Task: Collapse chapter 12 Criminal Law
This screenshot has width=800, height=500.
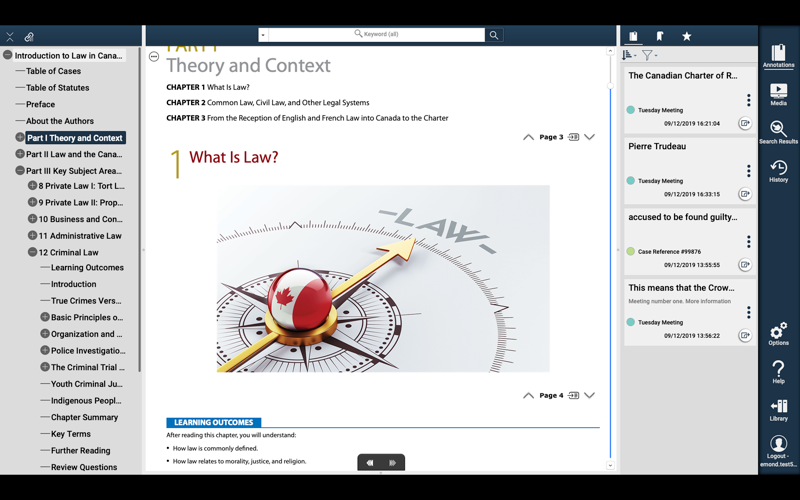Action: (32, 252)
